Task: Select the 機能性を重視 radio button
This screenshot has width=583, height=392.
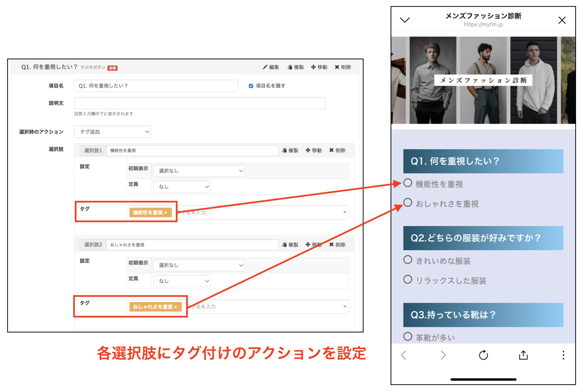Action: pyautogui.click(x=407, y=183)
